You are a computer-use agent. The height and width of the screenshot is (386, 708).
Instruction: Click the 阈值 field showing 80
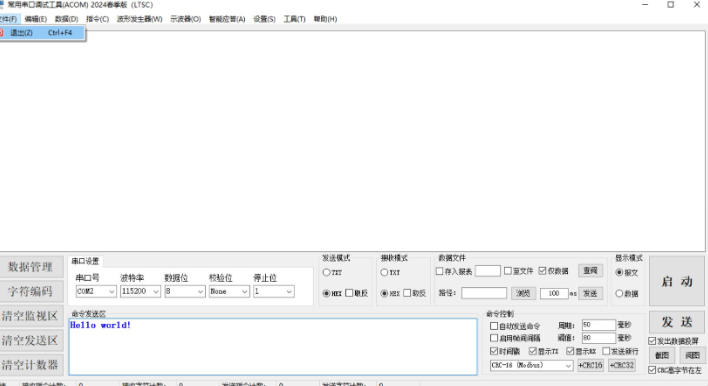[598, 338]
